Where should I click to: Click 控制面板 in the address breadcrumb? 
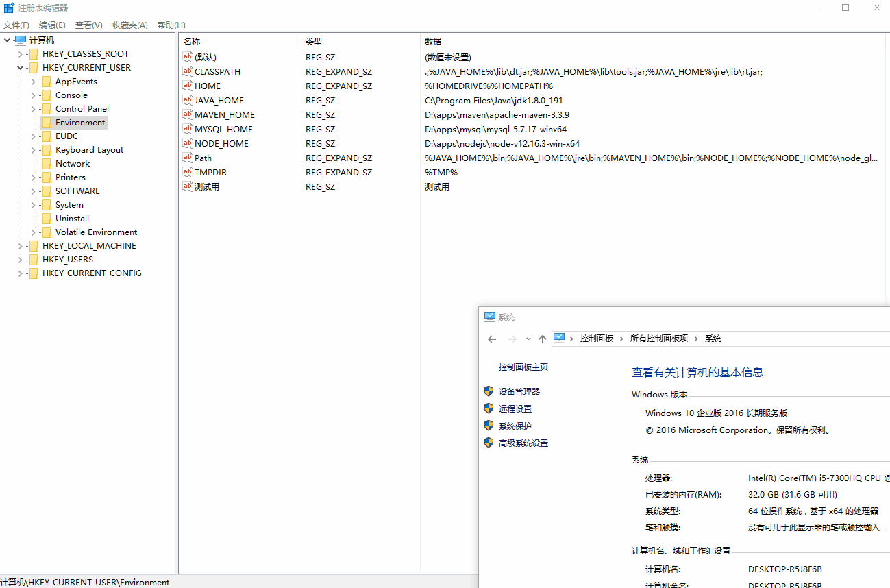pyautogui.click(x=597, y=339)
